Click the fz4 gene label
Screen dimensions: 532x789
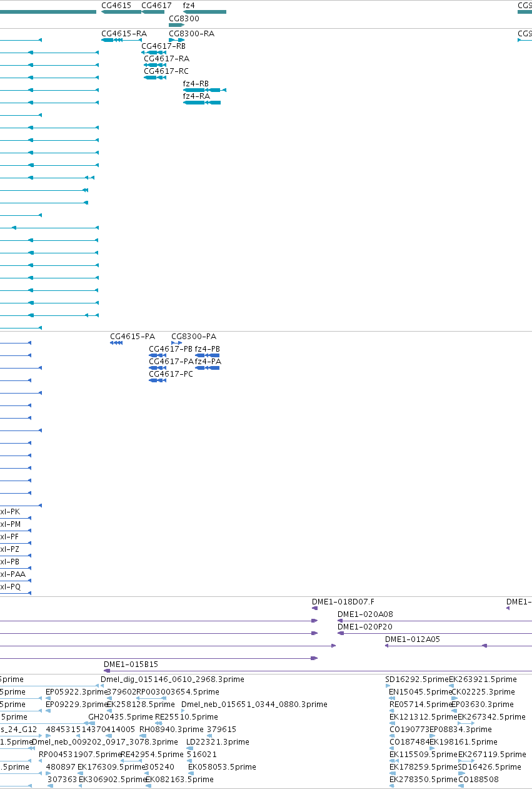pyautogui.click(x=189, y=5)
